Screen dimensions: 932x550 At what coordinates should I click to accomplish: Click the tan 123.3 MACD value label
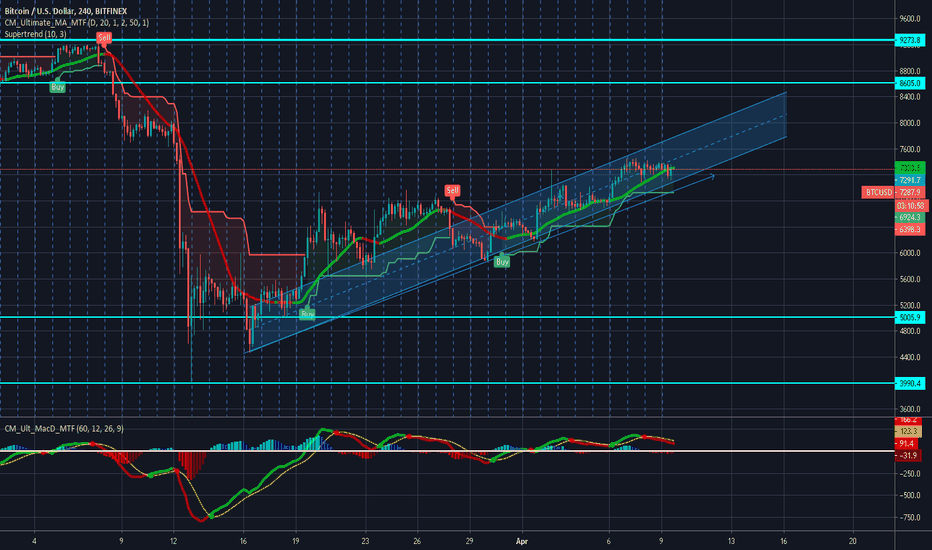coord(908,431)
